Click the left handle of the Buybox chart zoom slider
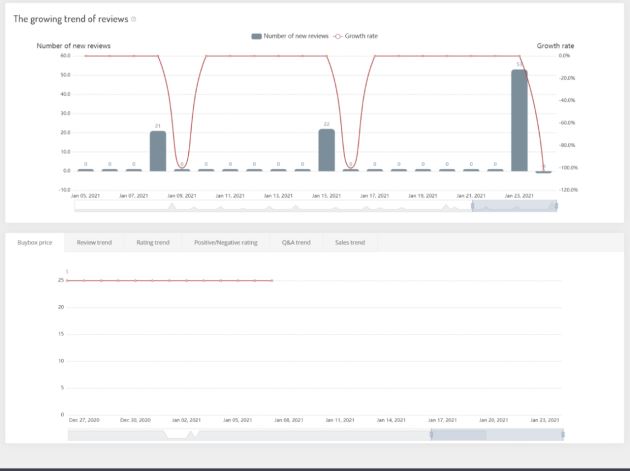The width and height of the screenshot is (630, 471). click(x=431, y=434)
